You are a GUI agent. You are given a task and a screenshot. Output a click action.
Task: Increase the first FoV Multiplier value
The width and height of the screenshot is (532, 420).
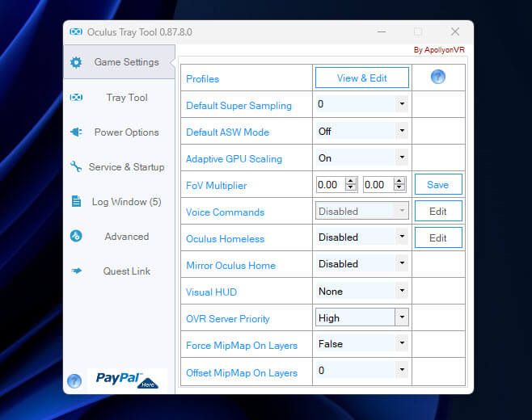pyautogui.click(x=351, y=181)
